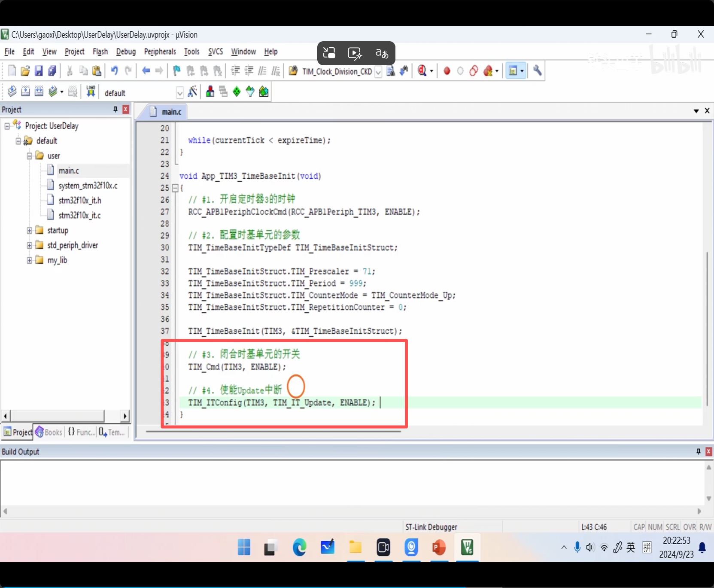Open PowerPoint from the taskbar
This screenshot has width=714, height=588.
pos(439,548)
